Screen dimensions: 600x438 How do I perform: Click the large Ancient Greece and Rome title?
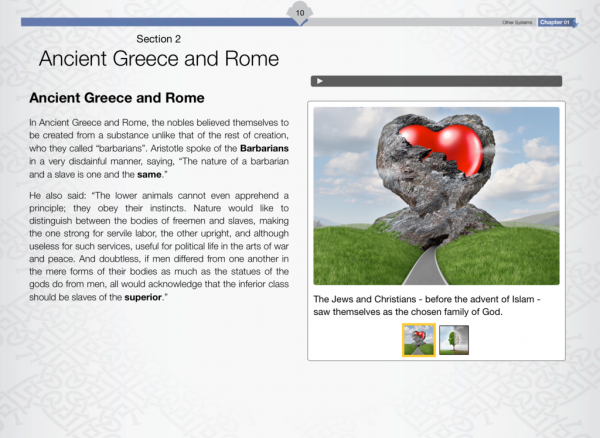158,59
